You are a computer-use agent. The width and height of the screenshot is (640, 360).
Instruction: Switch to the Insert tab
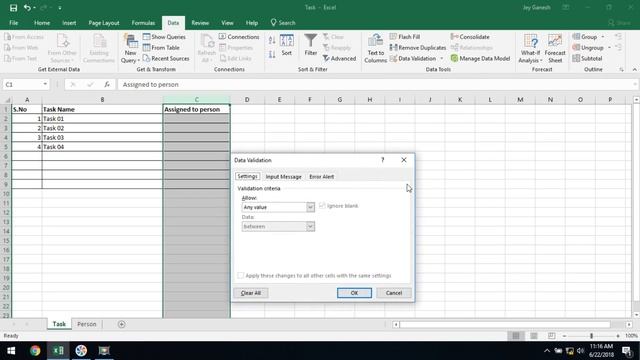click(x=69, y=23)
